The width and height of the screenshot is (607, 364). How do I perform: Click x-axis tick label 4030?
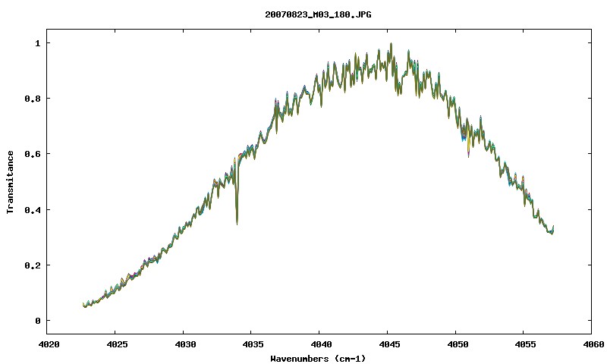[x=184, y=344]
